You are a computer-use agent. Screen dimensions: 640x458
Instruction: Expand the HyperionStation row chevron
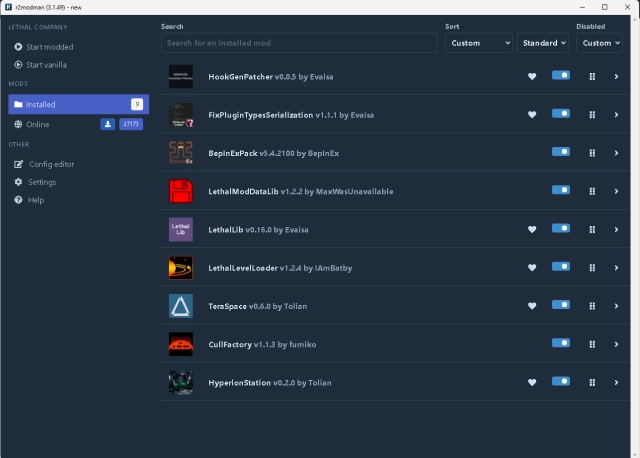(x=616, y=382)
